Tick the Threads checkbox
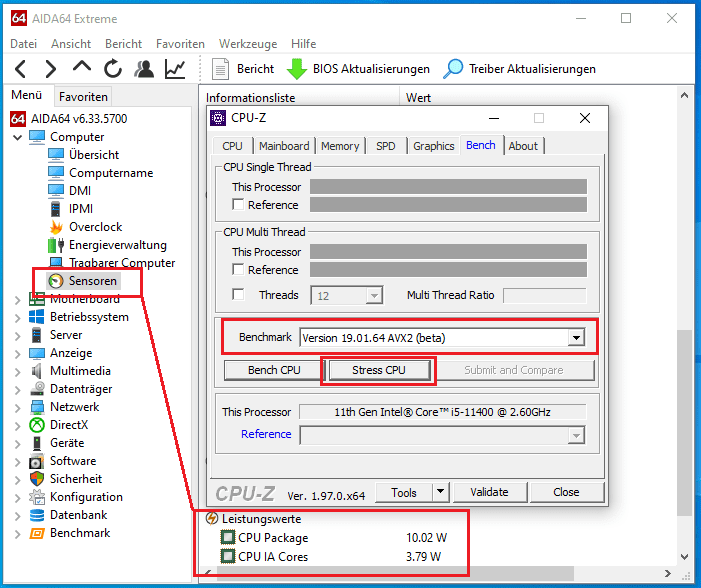The height and width of the screenshot is (588, 701). tap(238, 295)
